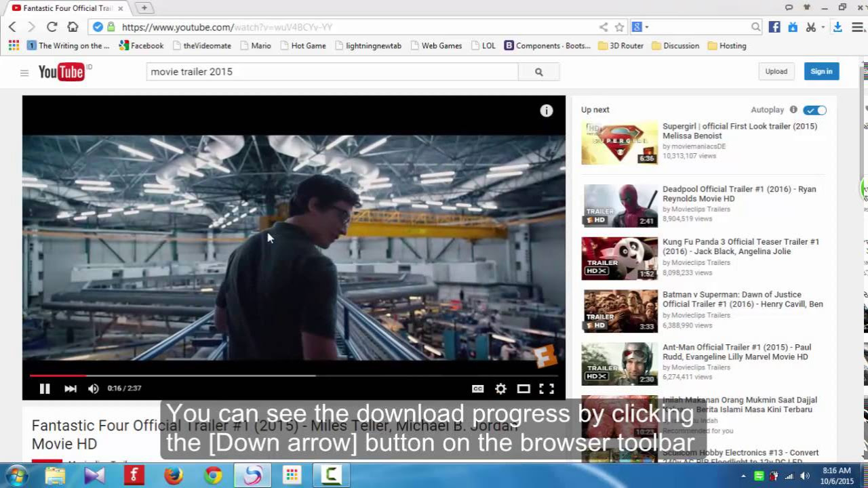Open downloads with the down arrow button
The image size is (868, 488).
click(837, 27)
